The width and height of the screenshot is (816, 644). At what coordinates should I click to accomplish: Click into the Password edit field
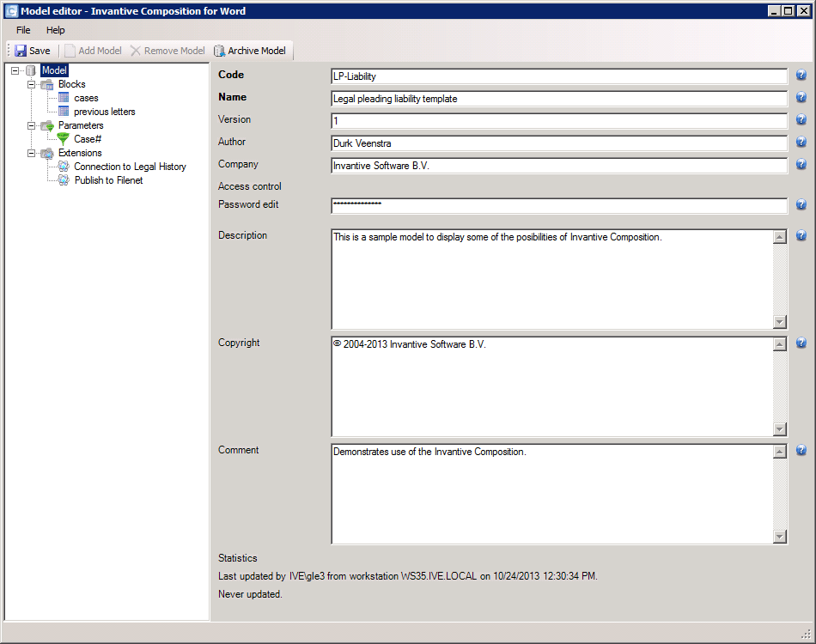pos(559,206)
